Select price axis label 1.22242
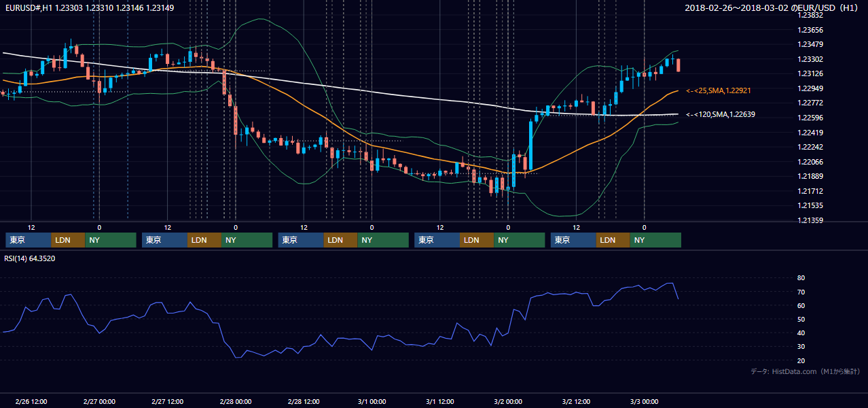Viewport: 868px width, 408px height. 810,147
